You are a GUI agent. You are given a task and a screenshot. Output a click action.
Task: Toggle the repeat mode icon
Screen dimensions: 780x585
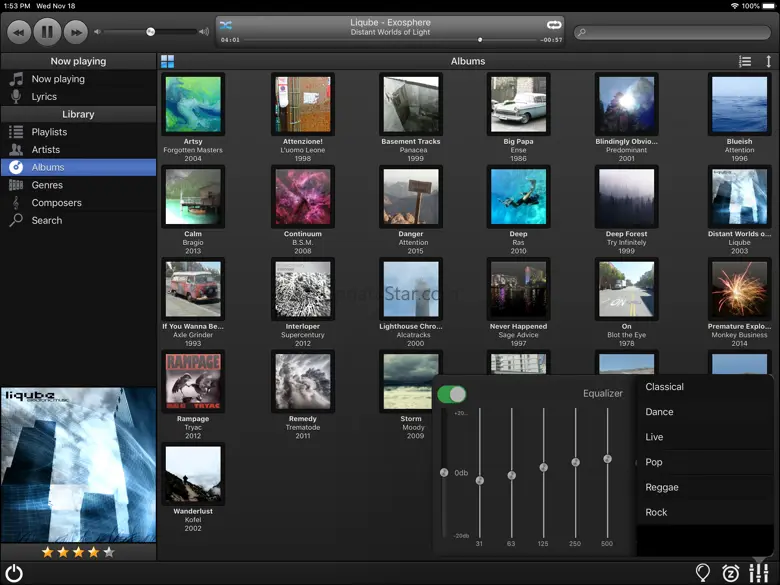554,24
